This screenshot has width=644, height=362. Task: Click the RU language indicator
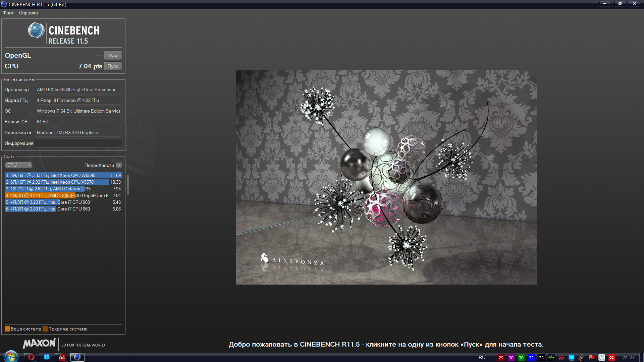point(482,357)
